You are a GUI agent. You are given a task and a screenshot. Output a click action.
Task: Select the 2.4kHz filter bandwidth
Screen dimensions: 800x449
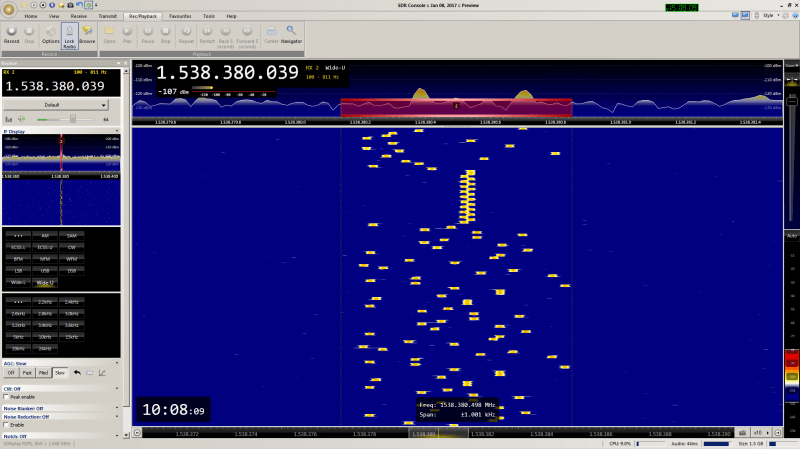point(71,302)
